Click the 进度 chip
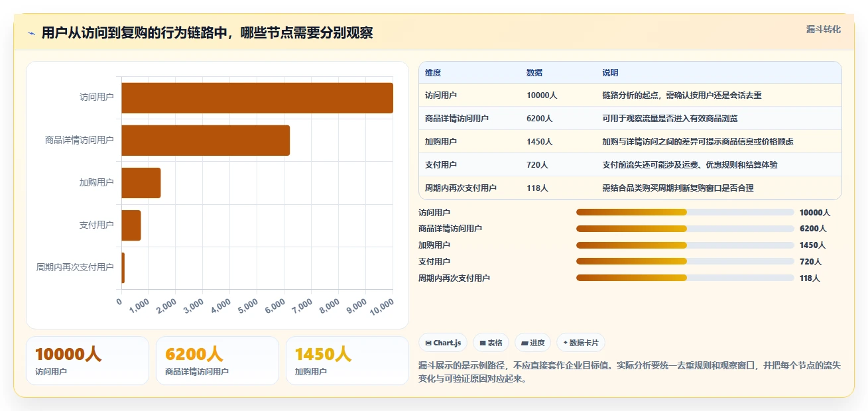 [x=532, y=343]
